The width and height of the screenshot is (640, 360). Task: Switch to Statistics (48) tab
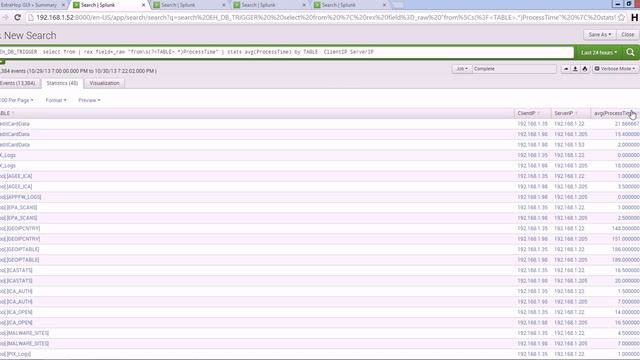coord(62,83)
